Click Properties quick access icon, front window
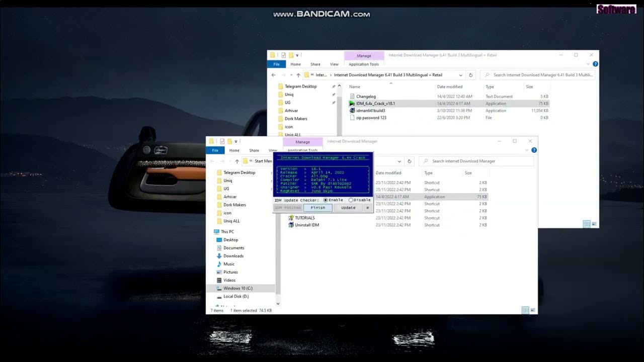The width and height of the screenshot is (644, 362). (x=222, y=141)
